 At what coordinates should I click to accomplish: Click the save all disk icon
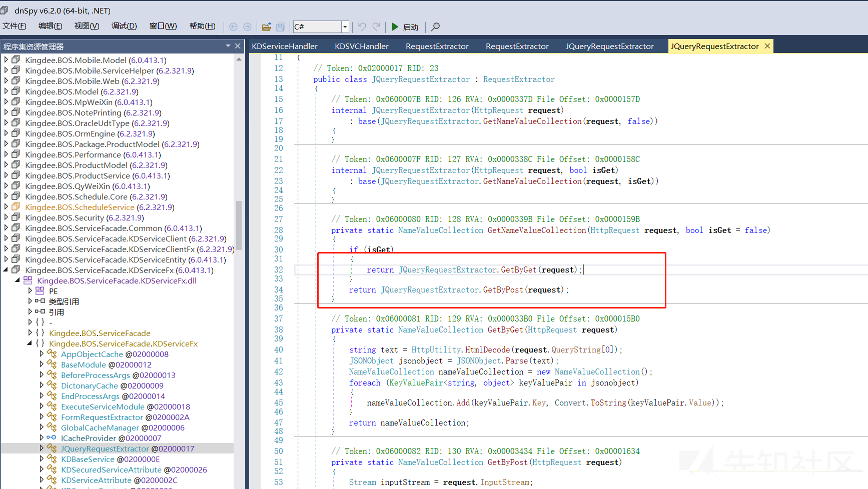(281, 26)
